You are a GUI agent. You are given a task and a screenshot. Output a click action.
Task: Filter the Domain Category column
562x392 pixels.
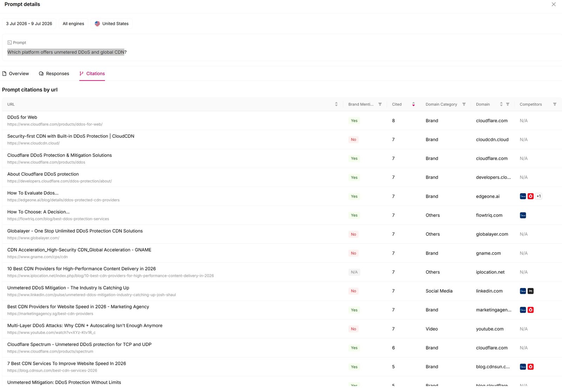[464, 104]
